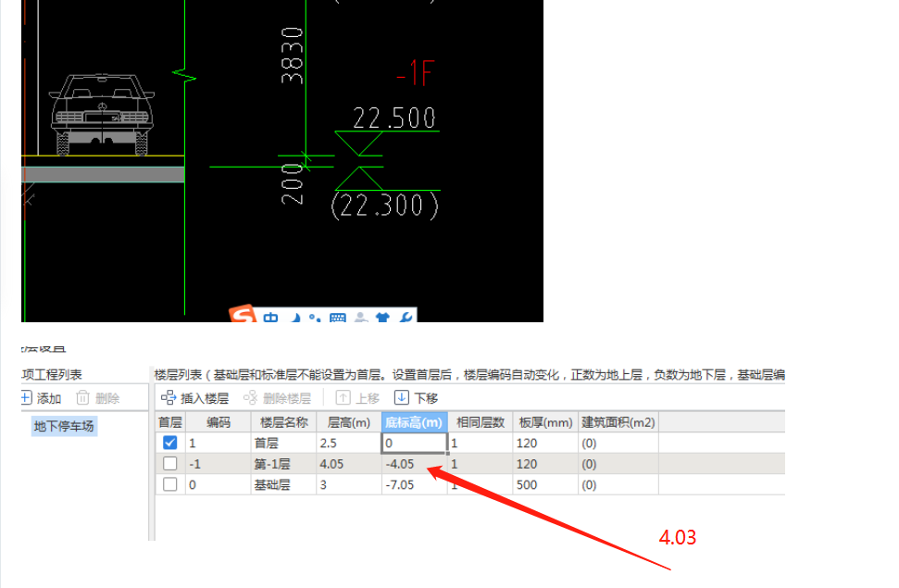Click the 层高 cell 4.05
This screenshot has height=588, width=899.
pyautogui.click(x=349, y=464)
